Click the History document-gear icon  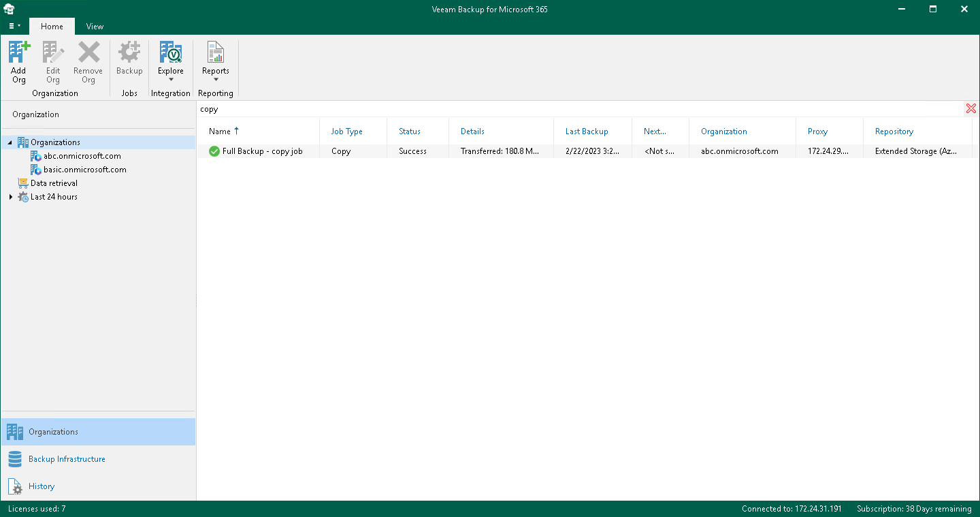pyautogui.click(x=14, y=486)
